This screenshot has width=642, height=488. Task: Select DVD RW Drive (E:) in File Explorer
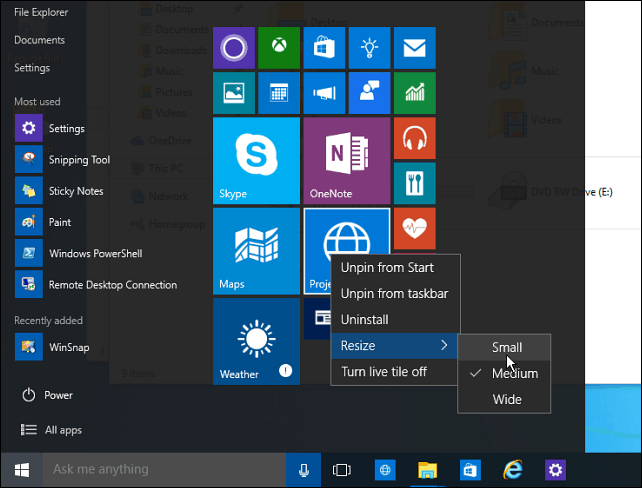click(551, 192)
